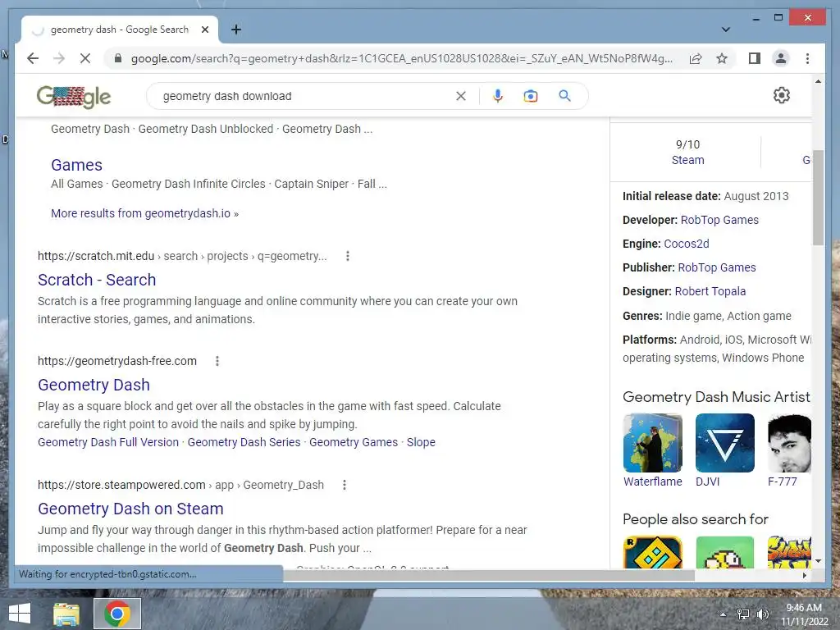Open the geometrydash-free.com result options menu
The image size is (840, 630).
pos(217,361)
